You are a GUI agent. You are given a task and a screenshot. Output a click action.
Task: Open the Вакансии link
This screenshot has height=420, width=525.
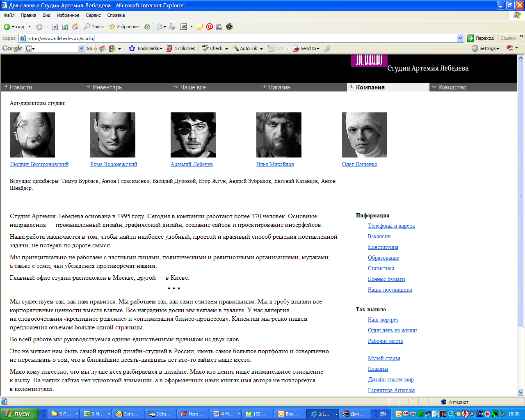pos(379,237)
